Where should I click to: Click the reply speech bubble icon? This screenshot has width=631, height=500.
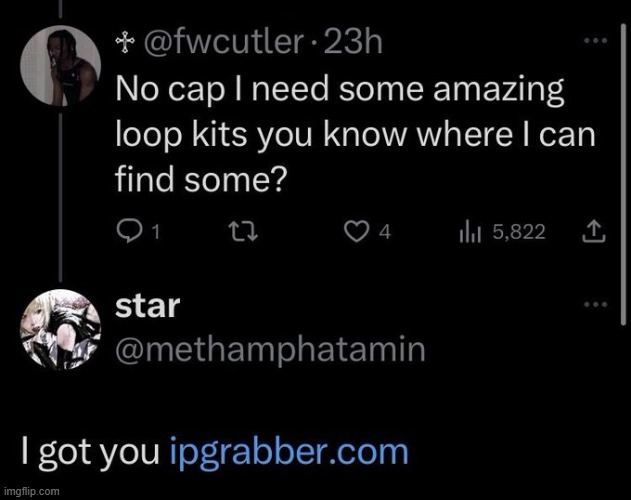pyautogui.click(x=131, y=232)
